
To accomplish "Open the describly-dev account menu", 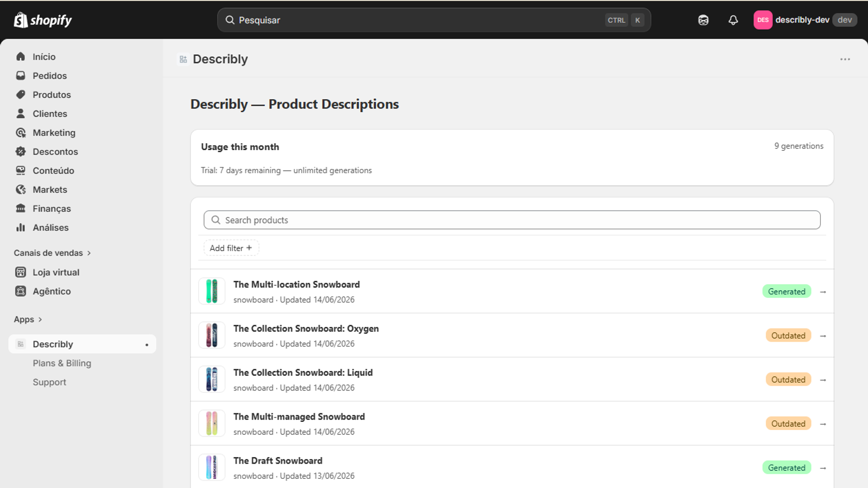I will pyautogui.click(x=805, y=20).
